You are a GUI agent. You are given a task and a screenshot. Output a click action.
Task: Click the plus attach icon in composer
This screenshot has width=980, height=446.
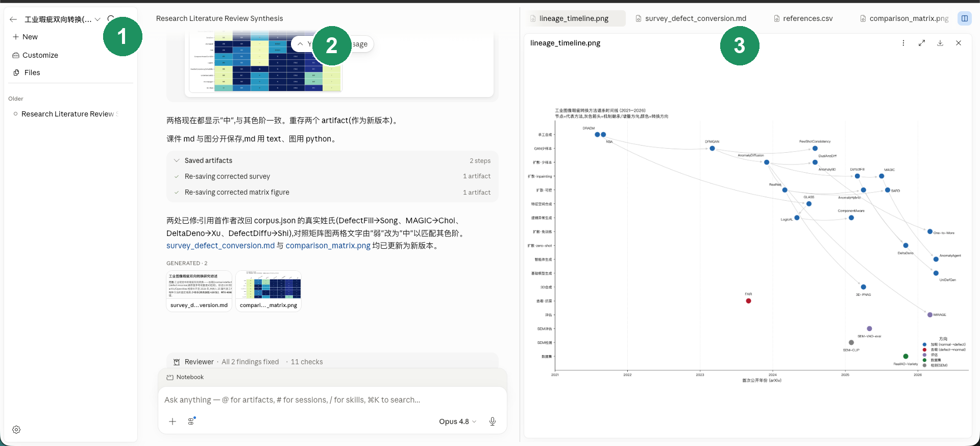(173, 421)
